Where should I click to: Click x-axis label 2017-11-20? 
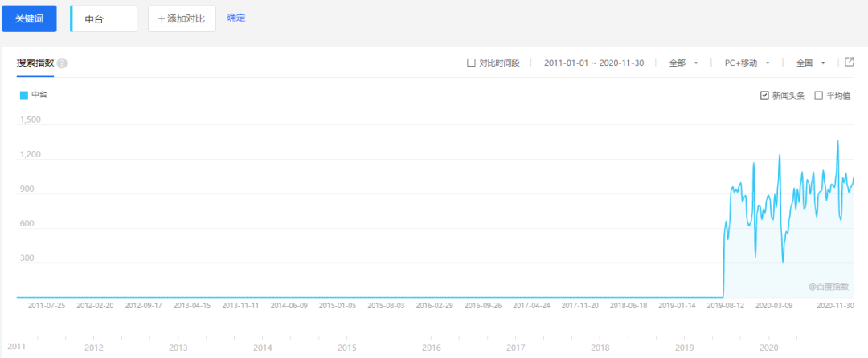click(580, 305)
